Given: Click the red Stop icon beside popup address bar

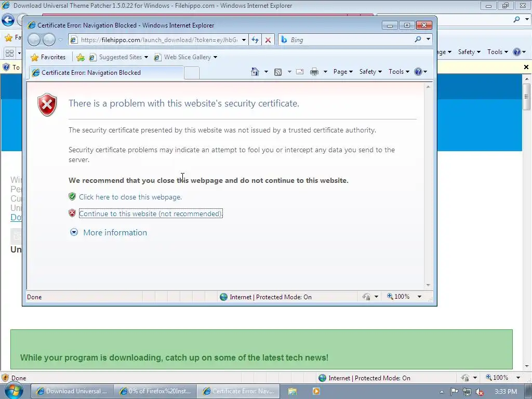Looking at the screenshot, I should 268,40.
